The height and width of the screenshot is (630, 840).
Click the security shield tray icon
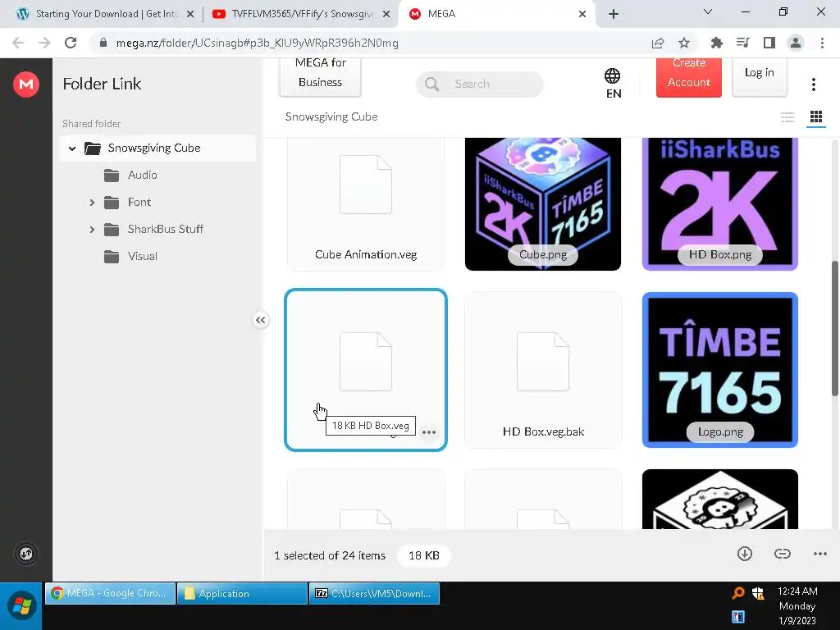click(757, 592)
